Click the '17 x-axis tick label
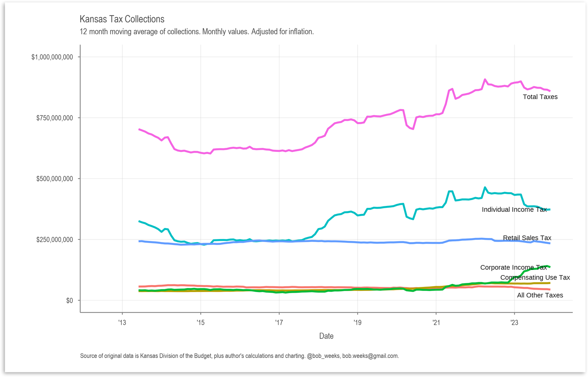 (x=279, y=323)
